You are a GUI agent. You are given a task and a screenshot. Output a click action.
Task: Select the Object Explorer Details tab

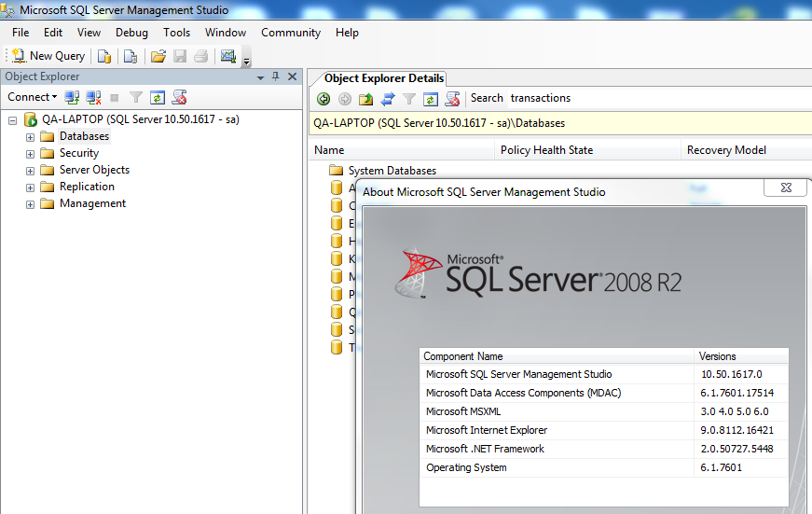(384, 78)
